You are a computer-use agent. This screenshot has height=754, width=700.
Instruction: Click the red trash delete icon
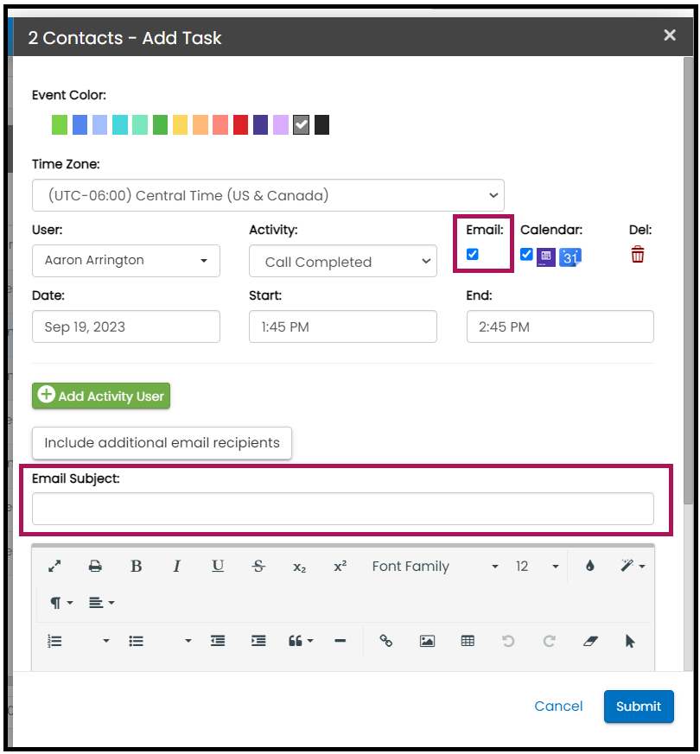(637, 255)
